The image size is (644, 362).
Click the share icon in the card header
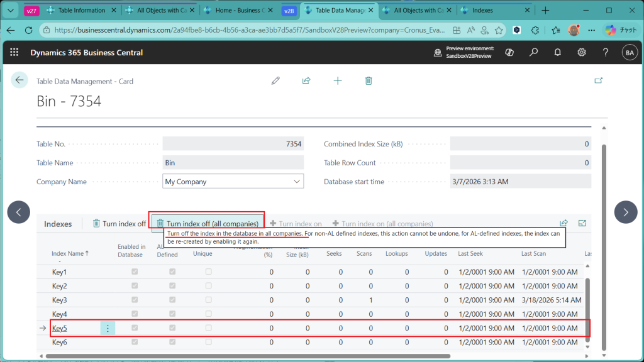point(306,80)
